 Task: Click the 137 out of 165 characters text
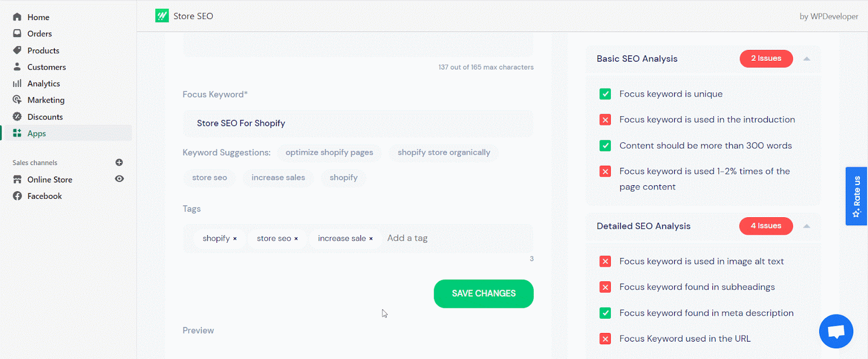coord(486,67)
